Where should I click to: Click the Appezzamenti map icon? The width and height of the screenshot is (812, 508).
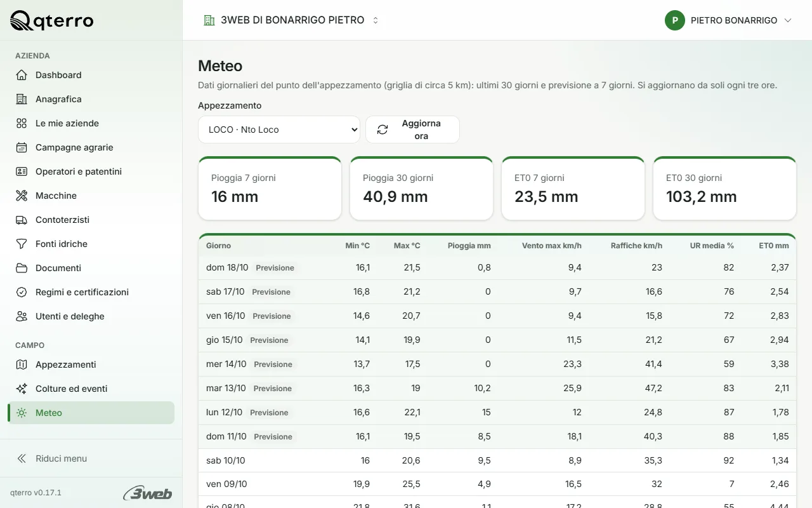(x=22, y=364)
